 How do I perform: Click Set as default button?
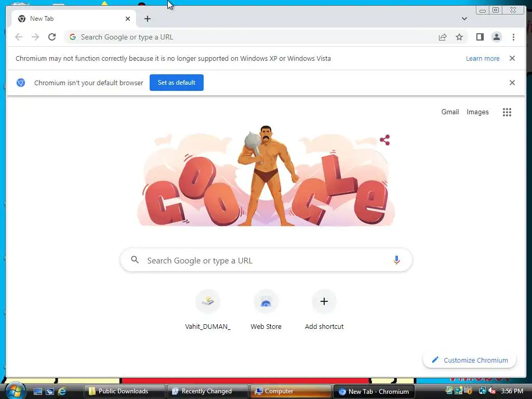point(177,83)
